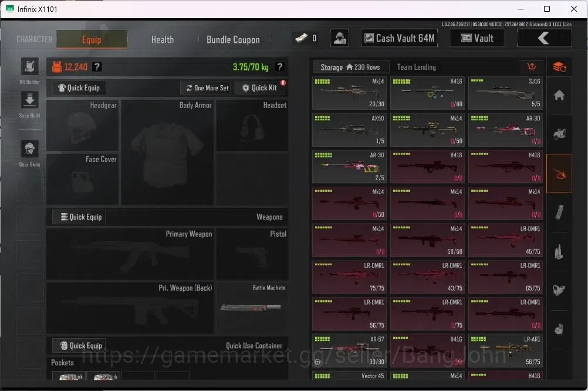Select the AR-57 with 30/30 ammo

(x=349, y=350)
